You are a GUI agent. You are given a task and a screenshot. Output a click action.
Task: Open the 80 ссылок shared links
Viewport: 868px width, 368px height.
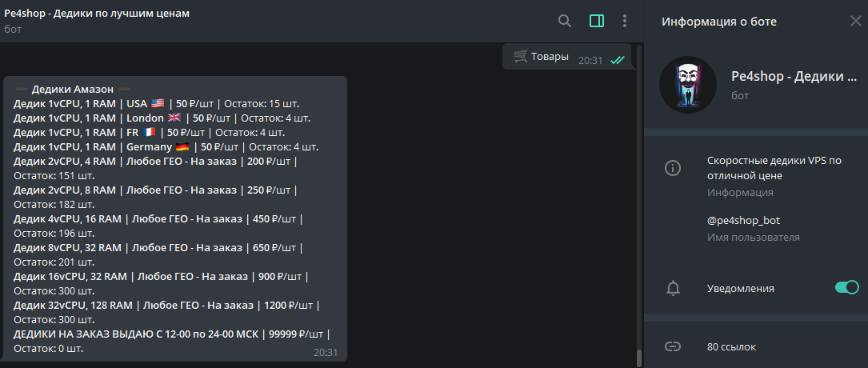[x=731, y=347]
